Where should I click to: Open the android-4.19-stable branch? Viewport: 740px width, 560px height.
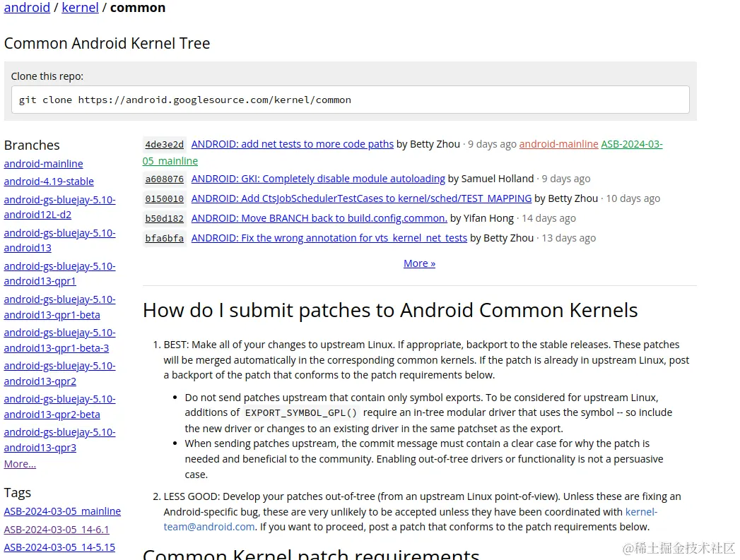click(x=49, y=181)
